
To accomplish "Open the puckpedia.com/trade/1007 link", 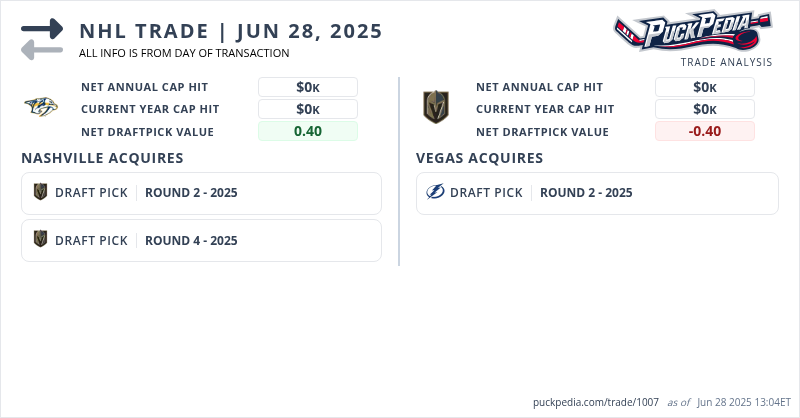I will (x=596, y=402).
